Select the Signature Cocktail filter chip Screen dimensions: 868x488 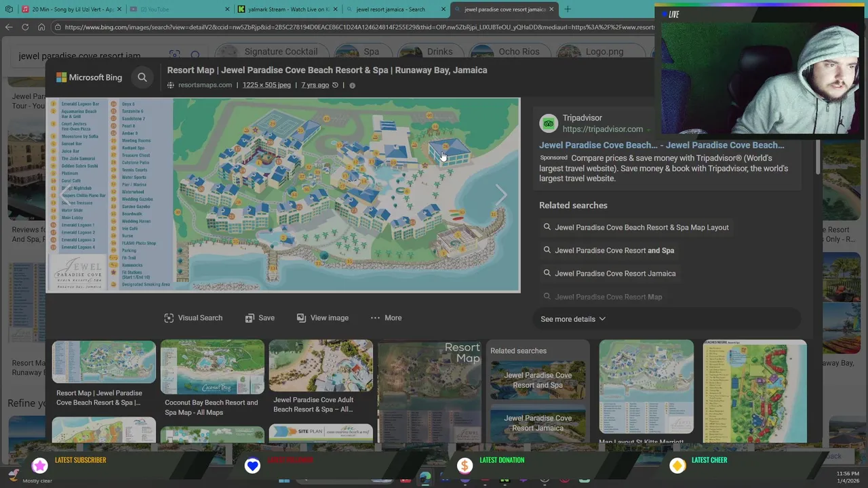coord(271,52)
